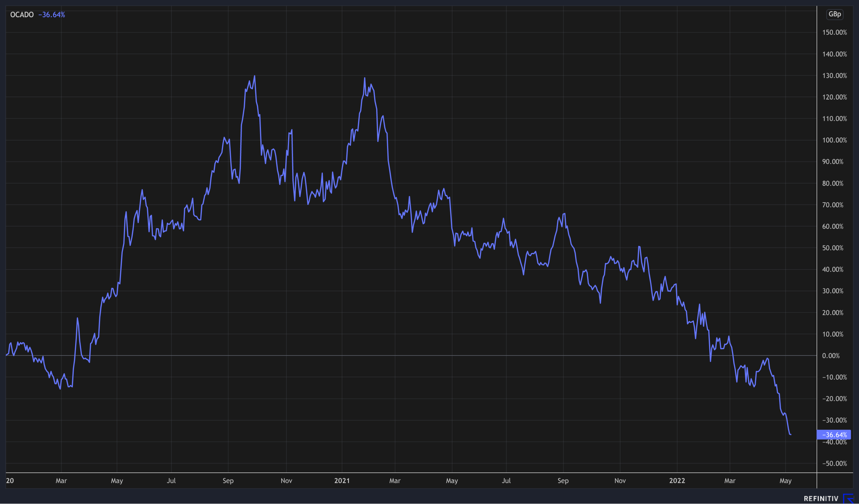
Task: Click the 140.00% axis label
Action: [x=834, y=54]
